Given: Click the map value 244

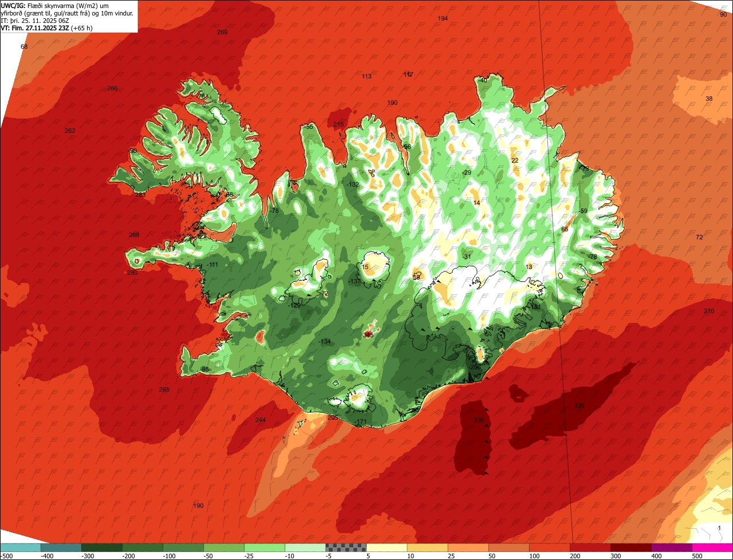Looking at the screenshot, I should [x=261, y=420].
